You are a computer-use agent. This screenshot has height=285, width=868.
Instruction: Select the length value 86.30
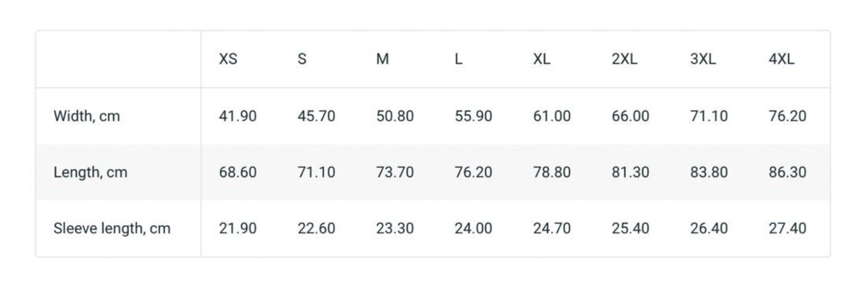(787, 172)
